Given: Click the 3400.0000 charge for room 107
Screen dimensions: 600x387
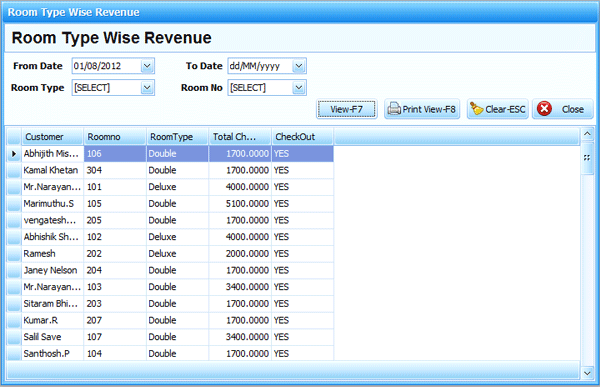Looking at the screenshot, I should point(240,337).
